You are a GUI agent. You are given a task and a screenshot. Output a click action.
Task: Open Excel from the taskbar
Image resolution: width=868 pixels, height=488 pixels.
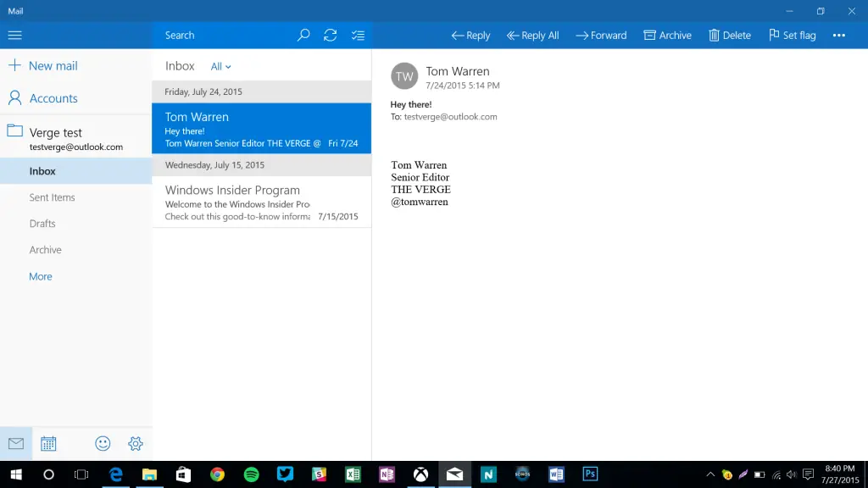pos(353,474)
